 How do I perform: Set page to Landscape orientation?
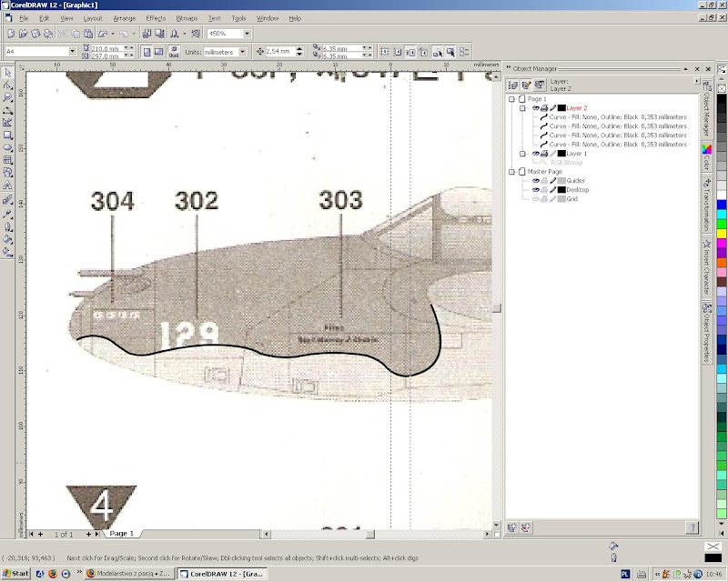(158, 52)
